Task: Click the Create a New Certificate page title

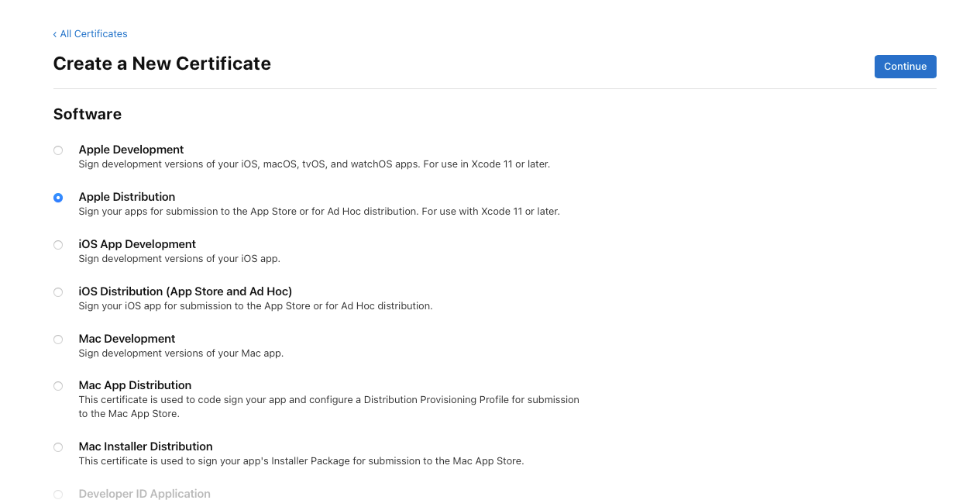Action: [162, 64]
